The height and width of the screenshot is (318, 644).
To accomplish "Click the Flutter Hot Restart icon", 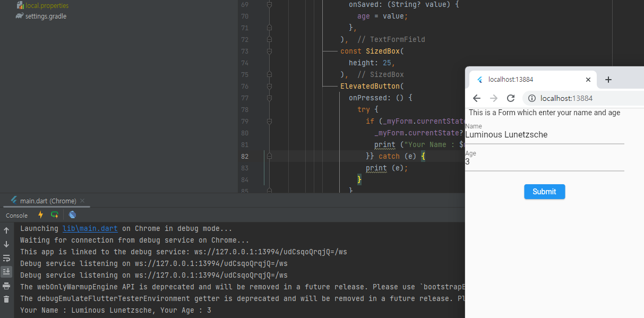I will (55, 215).
